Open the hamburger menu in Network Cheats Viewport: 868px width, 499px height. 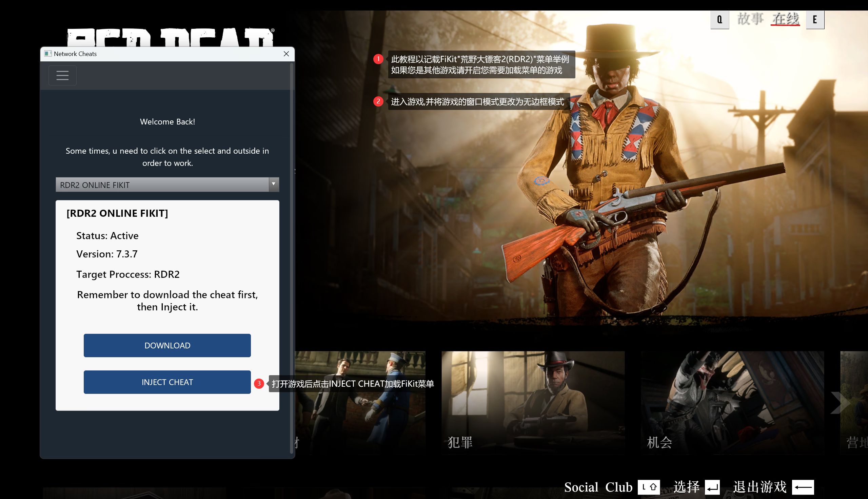tap(62, 75)
